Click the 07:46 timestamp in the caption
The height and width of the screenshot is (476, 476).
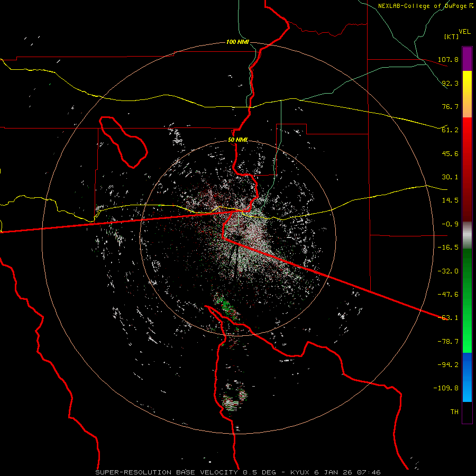[x=368, y=472]
